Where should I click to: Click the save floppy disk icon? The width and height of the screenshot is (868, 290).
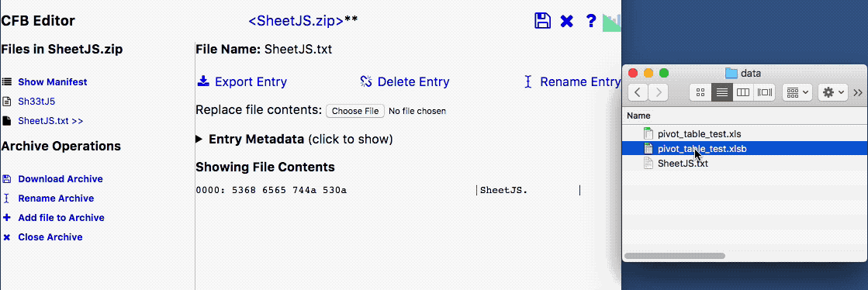tap(542, 21)
